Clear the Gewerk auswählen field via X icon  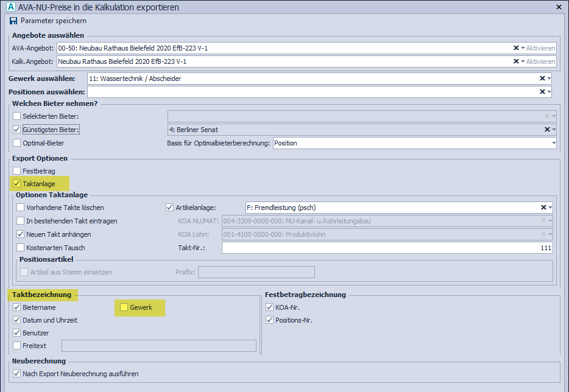[x=542, y=79]
